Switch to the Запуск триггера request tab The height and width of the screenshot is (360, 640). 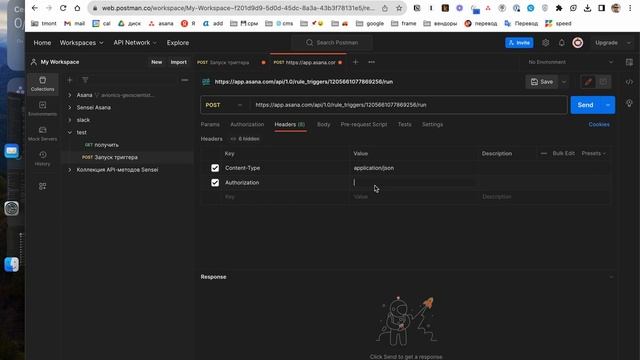coord(228,62)
